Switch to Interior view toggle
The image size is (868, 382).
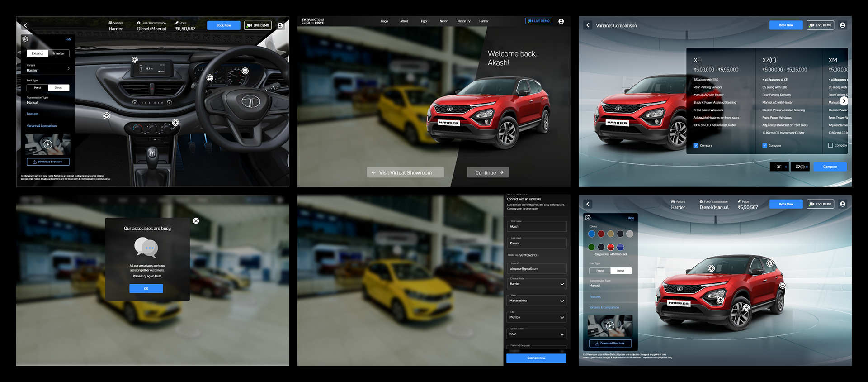tap(59, 53)
